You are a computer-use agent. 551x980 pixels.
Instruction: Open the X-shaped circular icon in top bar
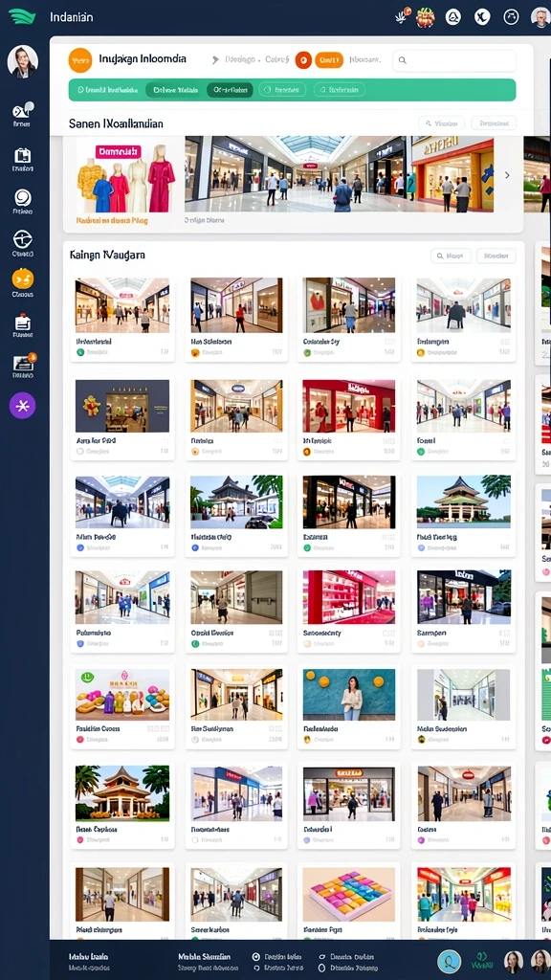[x=482, y=17]
